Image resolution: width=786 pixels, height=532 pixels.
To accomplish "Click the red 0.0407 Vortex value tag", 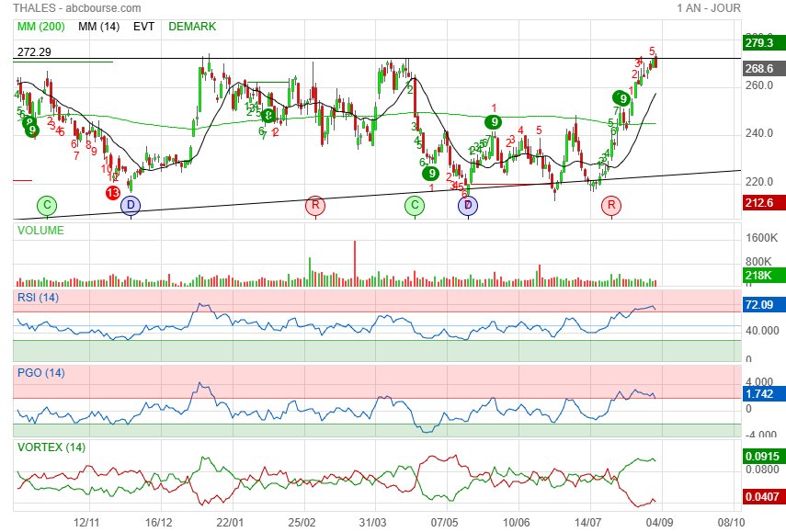I will coord(763,497).
